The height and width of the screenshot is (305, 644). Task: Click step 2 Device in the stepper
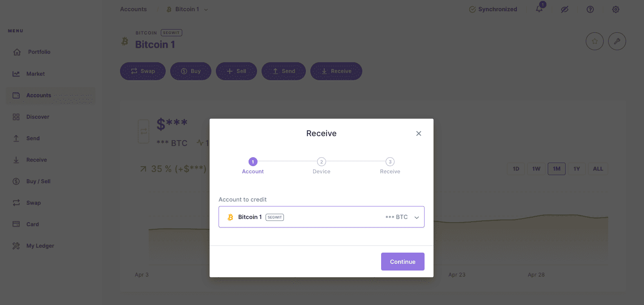coord(321,162)
